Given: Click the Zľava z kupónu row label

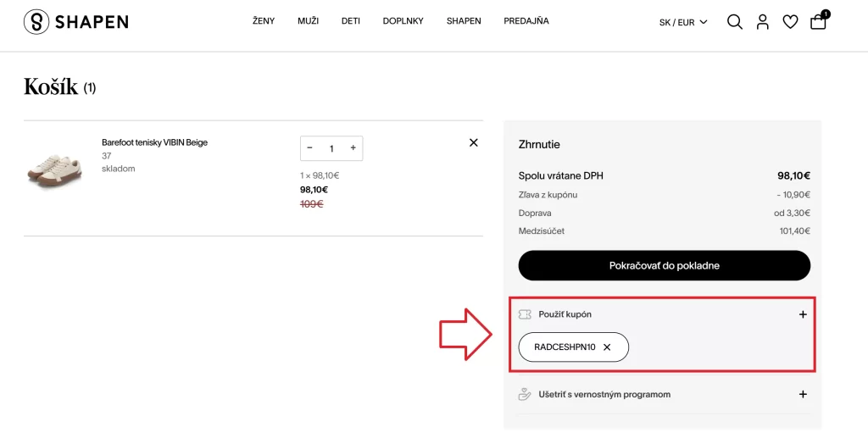Looking at the screenshot, I should click(x=548, y=195).
